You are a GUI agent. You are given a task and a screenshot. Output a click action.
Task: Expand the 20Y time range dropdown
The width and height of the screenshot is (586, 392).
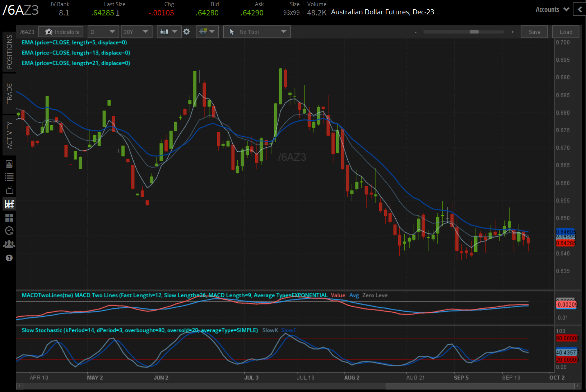[136, 32]
